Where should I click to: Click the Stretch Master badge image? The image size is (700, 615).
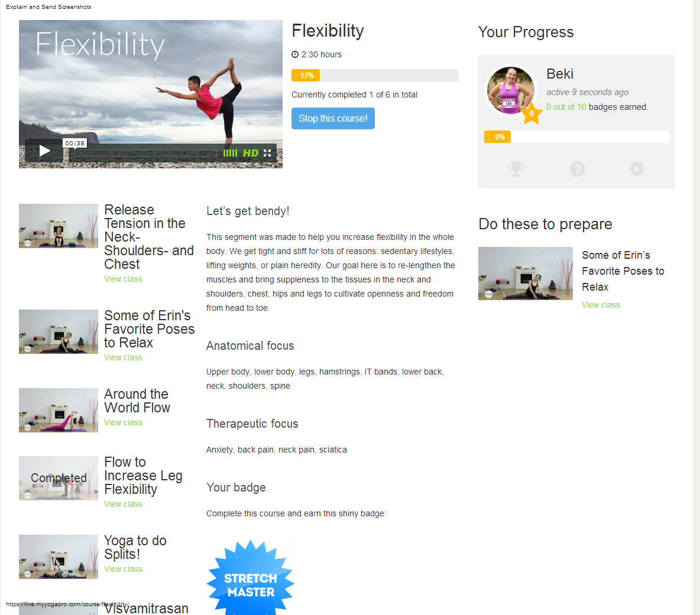click(x=251, y=578)
